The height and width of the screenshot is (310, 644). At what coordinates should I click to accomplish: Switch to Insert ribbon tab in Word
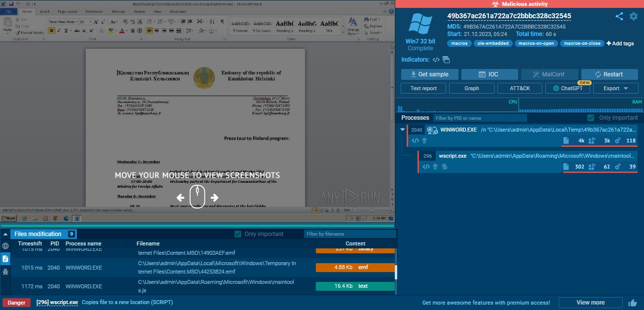pos(44,11)
